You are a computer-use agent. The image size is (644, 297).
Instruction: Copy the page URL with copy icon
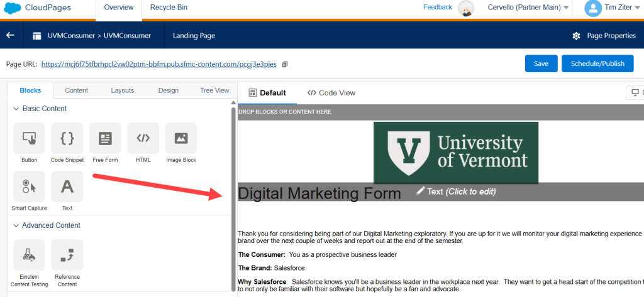285,64
